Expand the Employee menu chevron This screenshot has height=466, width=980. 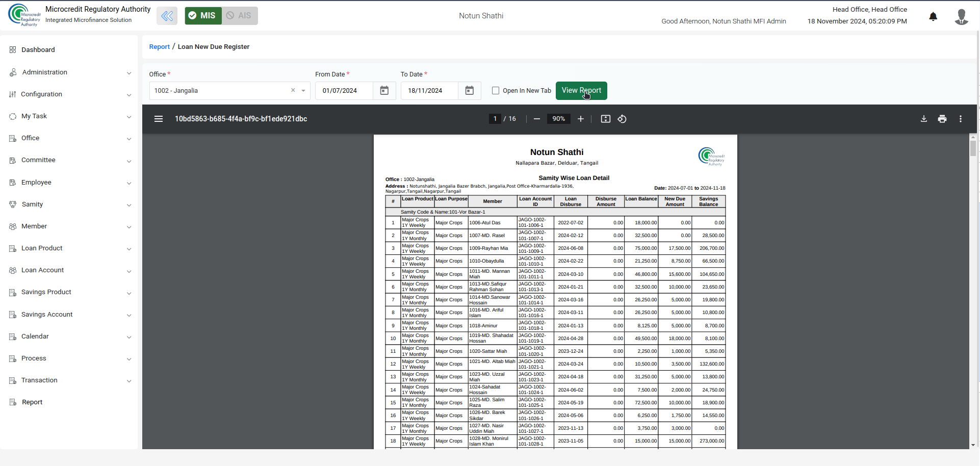click(129, 183)
